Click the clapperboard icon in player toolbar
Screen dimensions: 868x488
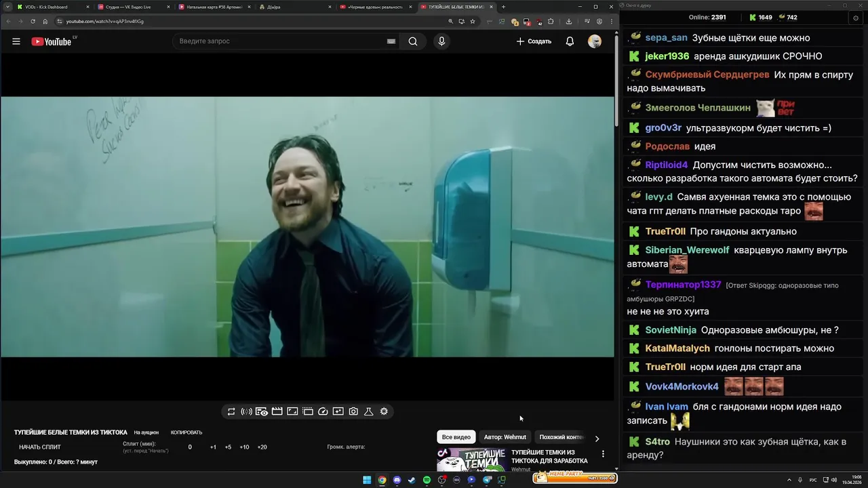coord(277,411)
